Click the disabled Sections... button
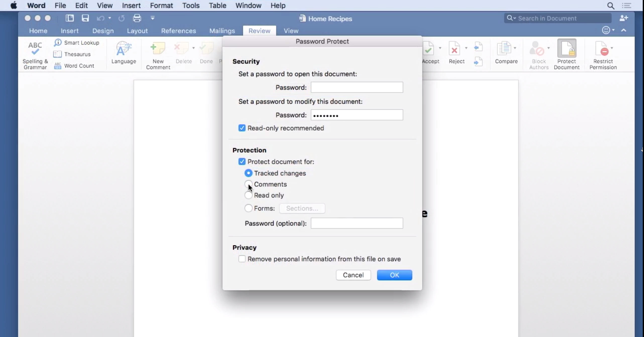The height and width of the screenshot is (337, 644). click(302, 208)
